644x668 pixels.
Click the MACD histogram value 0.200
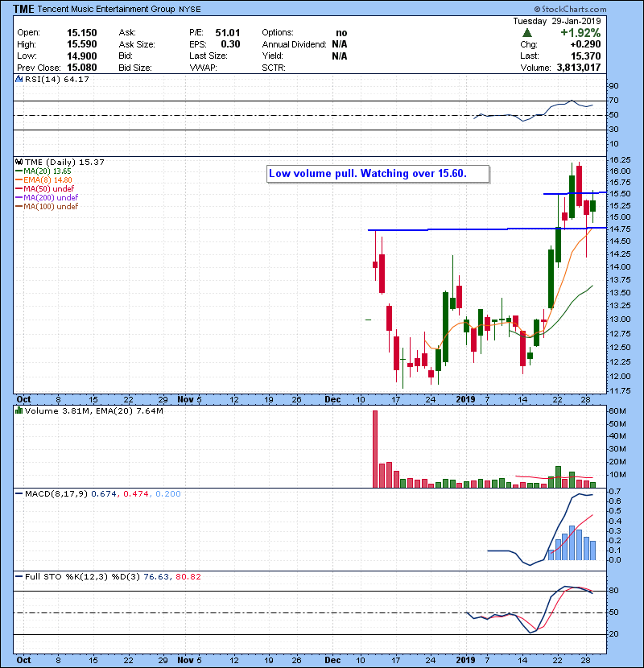(168, 494)
